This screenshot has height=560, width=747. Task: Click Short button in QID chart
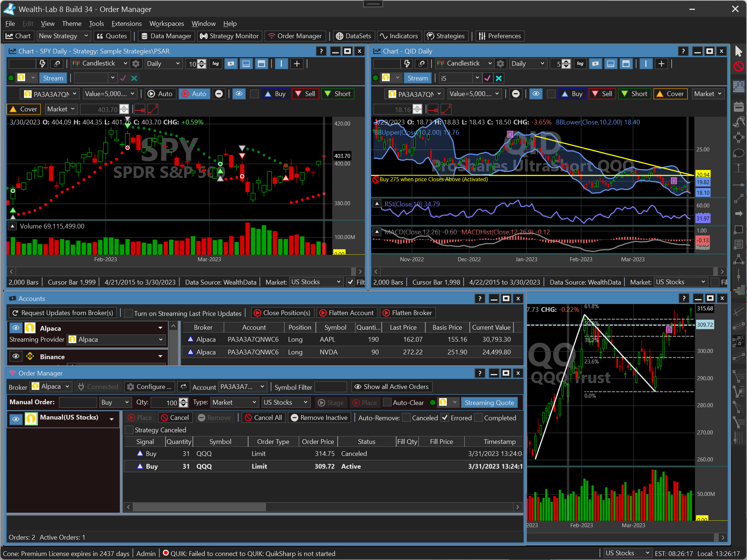pos(634,94)
